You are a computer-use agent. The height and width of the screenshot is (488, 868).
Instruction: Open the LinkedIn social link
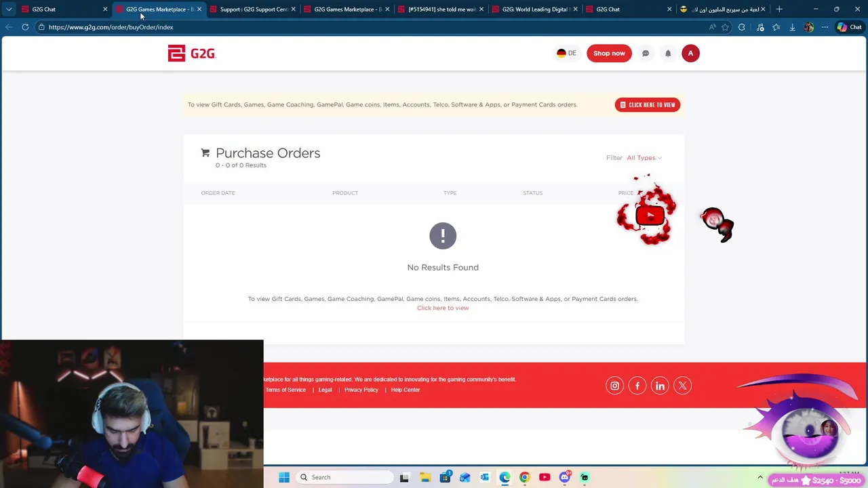coord(660,386)
